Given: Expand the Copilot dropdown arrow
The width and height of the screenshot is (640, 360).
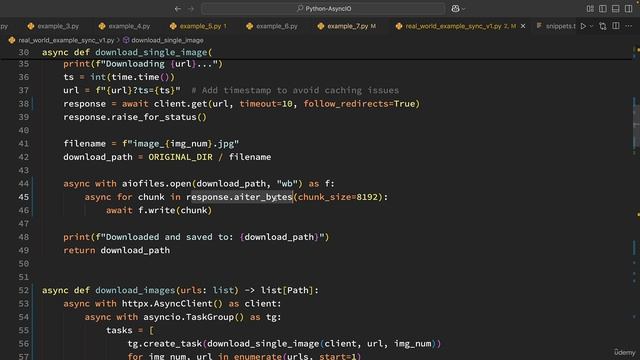Looking at the screenshot, I should (x=463, y=9).
